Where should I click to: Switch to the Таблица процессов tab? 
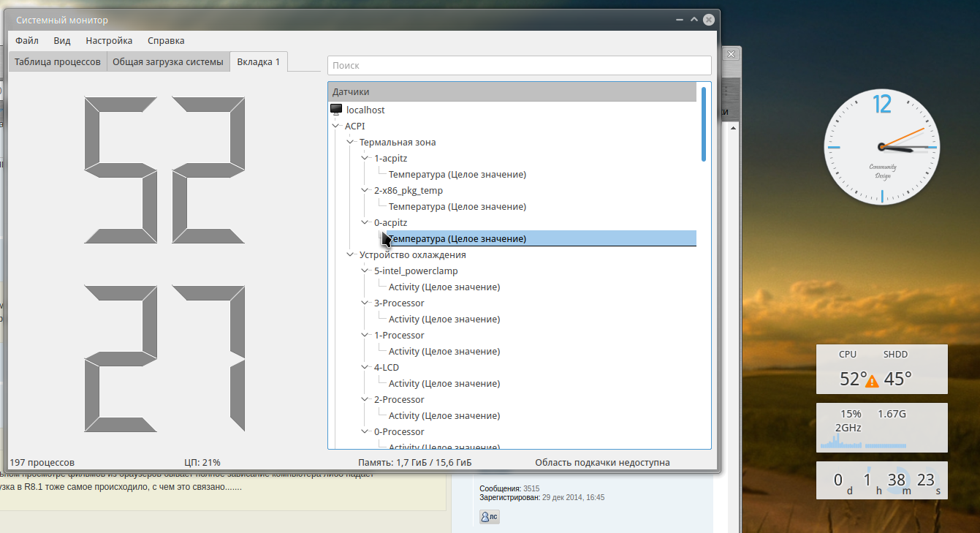point(58,62)
